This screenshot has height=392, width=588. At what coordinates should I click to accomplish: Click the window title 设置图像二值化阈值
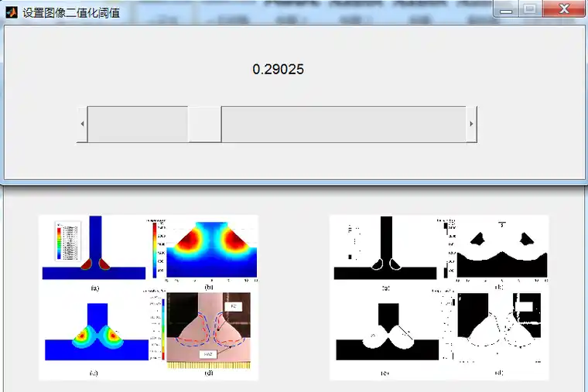point(71,12)
